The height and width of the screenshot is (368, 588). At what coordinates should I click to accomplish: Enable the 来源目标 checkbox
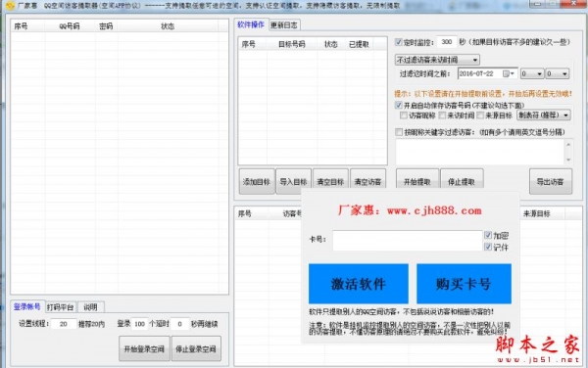click(x=480, y=115)
